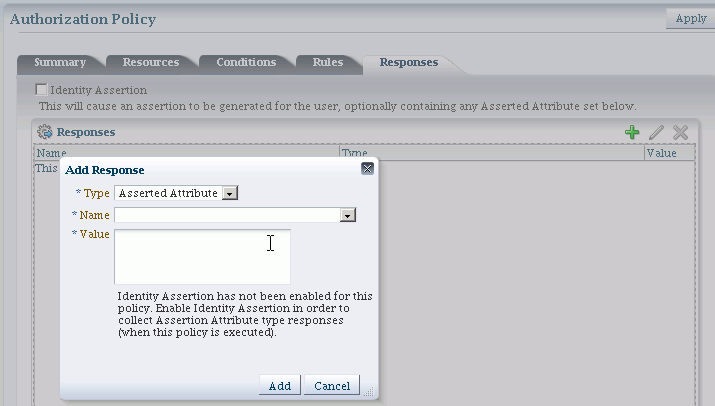This screenshot has width=715, height=406.
Task: Expand the Name combo box arrow
Action: coord(347,215)
